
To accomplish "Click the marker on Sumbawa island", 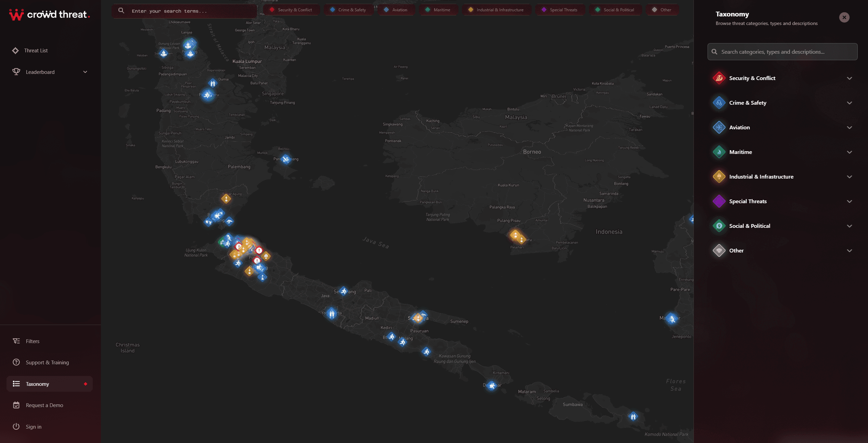I will [633, 416].
